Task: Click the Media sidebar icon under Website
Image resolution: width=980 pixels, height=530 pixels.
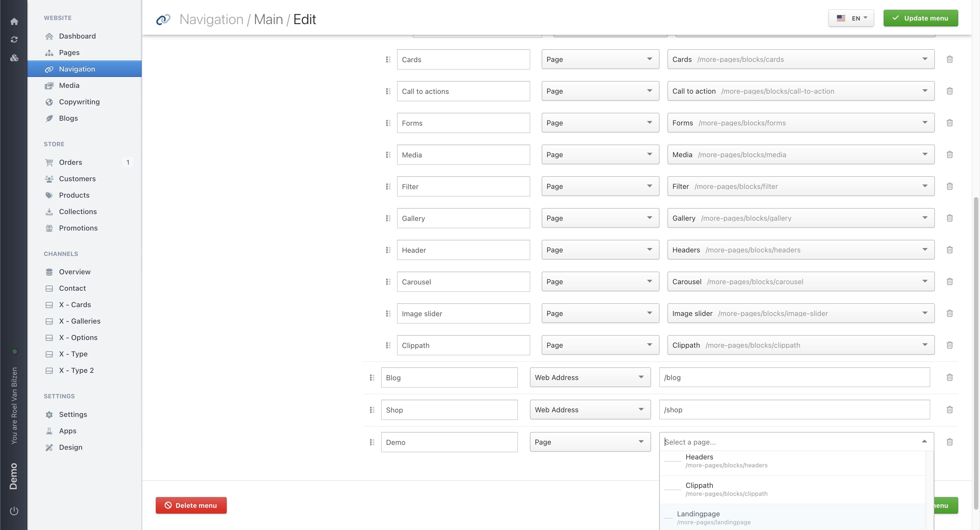Action: tap(49, 85)
